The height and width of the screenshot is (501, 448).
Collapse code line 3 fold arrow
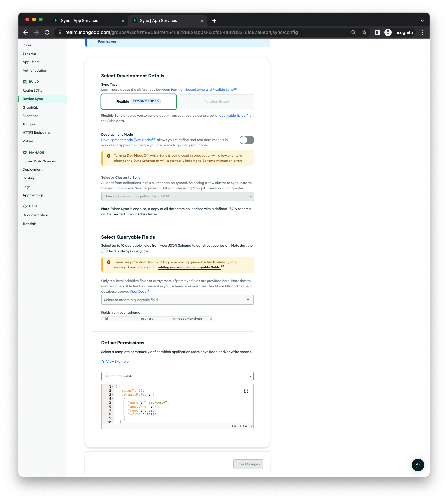113,394
